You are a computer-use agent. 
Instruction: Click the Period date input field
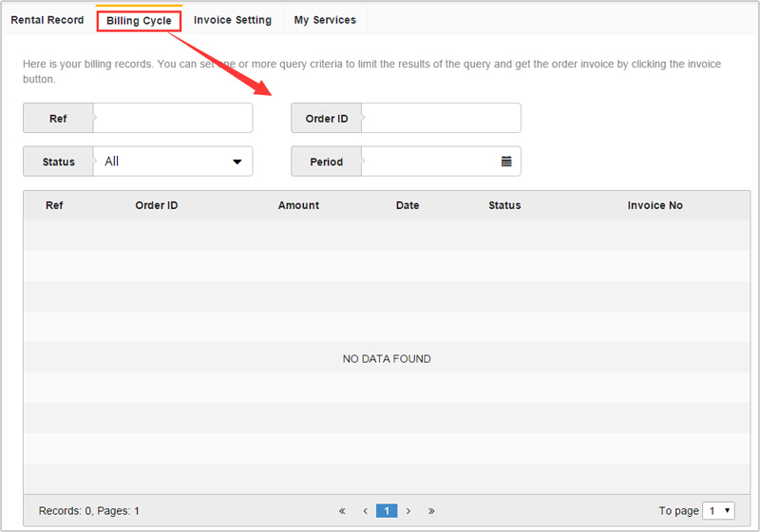tap(429, 161)
